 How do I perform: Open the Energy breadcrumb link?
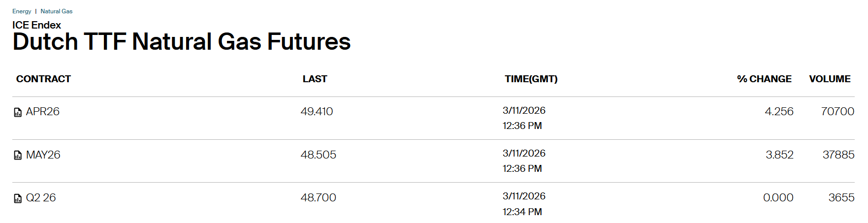(22, 11)
